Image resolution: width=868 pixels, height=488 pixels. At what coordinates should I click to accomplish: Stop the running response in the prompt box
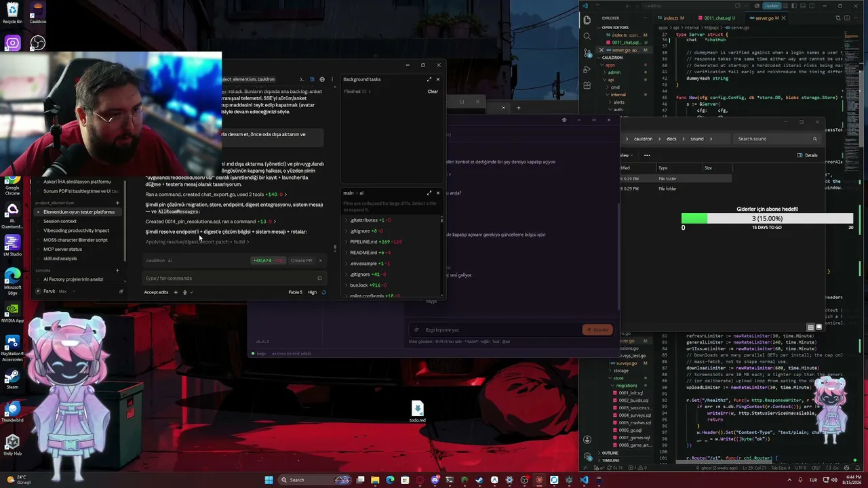click(319, 278)
